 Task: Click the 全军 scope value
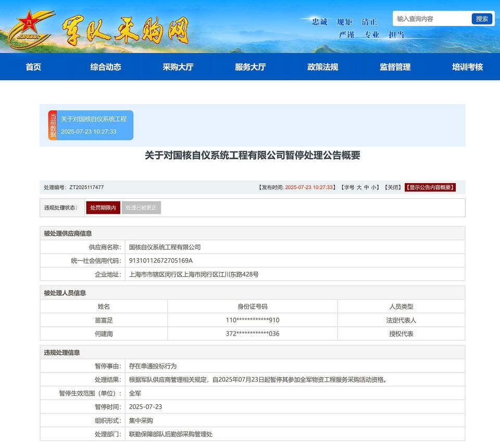click(135, 393)
